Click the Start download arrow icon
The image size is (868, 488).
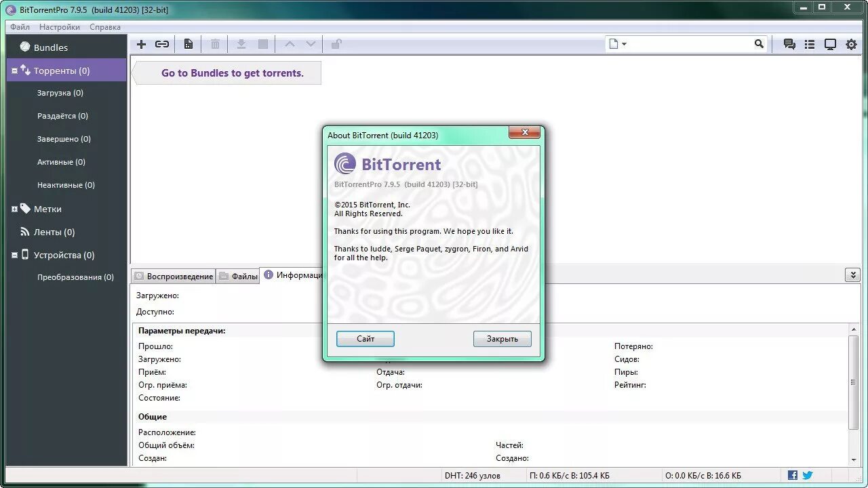pos(241,44)
